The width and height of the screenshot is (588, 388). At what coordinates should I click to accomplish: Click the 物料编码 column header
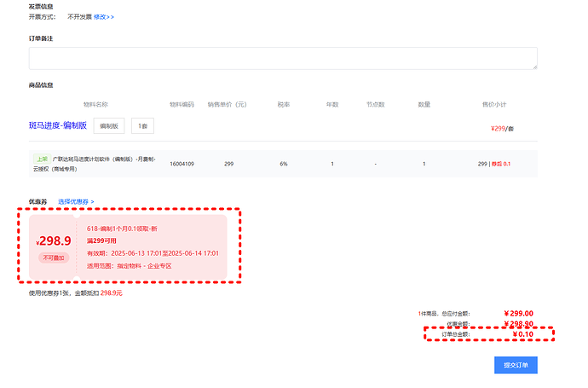pyautogui.click(x=182, y=104)
